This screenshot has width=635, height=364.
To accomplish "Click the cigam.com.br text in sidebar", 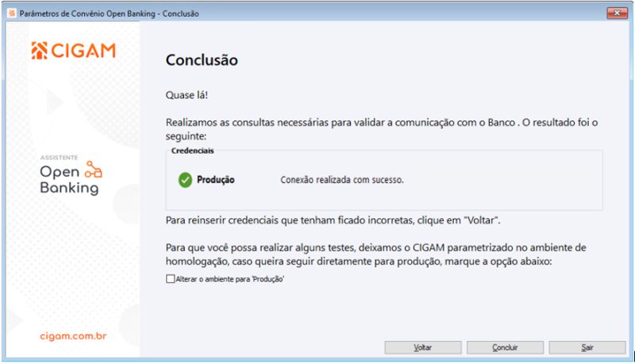I will [73, 336].
